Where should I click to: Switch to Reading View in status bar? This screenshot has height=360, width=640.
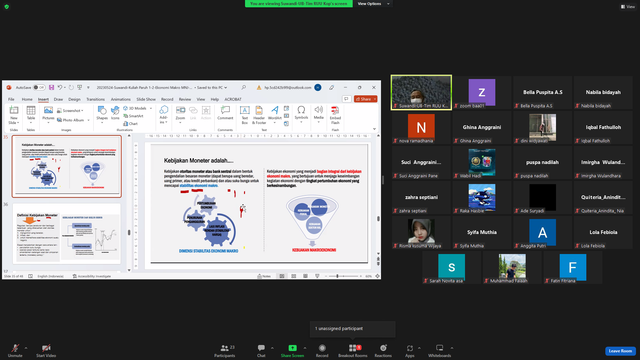click(x=305, y=276)
